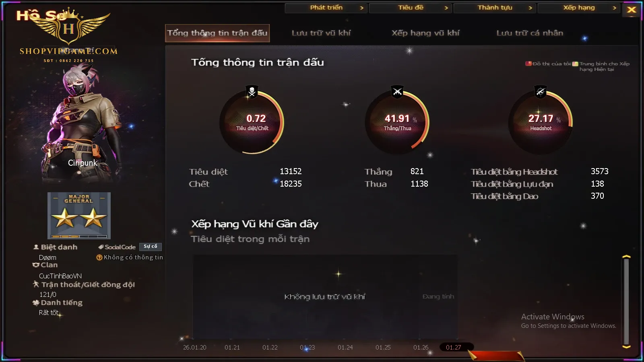Click the skull Kill/Death ratio icon
This screenshot has height=362, width=644.
click(252, 92)
